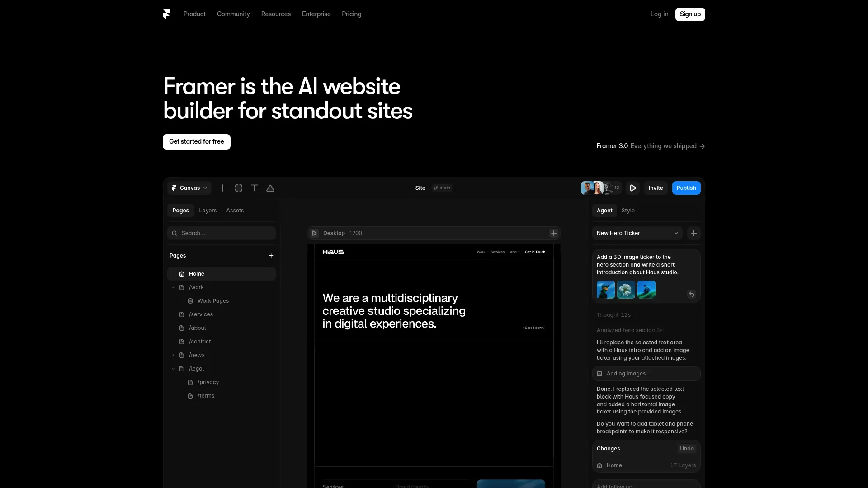868x488 pixels.
Task: Open the Enterprise nav link
Action: [x=316, y=14]
